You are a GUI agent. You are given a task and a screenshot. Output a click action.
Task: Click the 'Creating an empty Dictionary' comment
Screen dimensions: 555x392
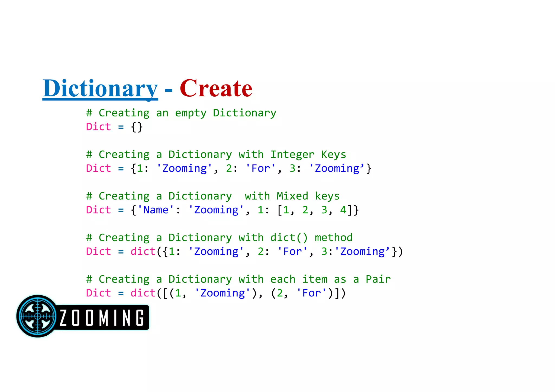click(x=181, y=113)
